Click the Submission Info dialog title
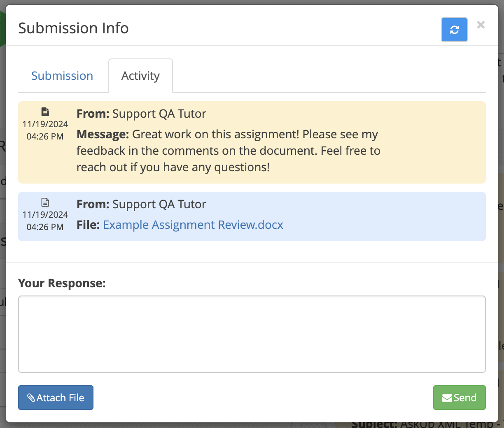Screen dimensions: 504x428 coord(73,28)
